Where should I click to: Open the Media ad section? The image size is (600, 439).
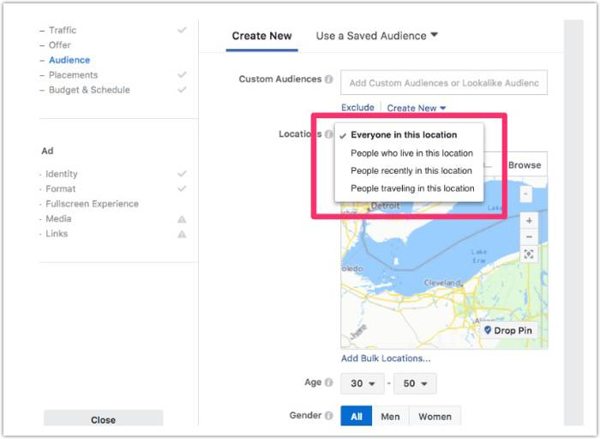click(x=58, y=219)
